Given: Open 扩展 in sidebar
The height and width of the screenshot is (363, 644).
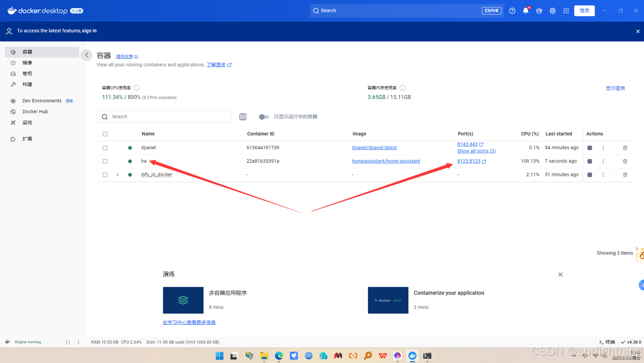Looking at the screenshot, I should tap(42, 139).
